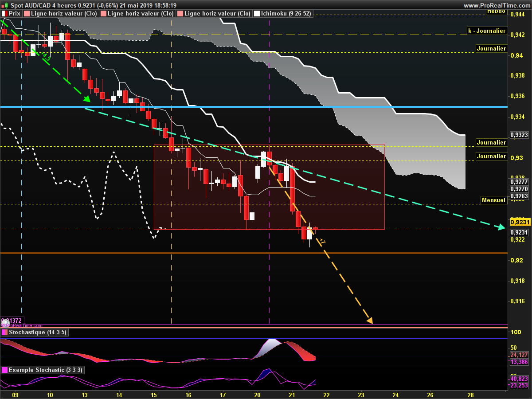Click the 0,9277 value tag

[519, 182]
